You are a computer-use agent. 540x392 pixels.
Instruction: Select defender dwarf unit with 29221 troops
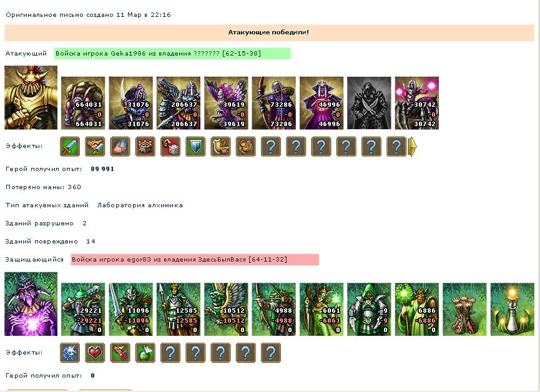[83, 310]
